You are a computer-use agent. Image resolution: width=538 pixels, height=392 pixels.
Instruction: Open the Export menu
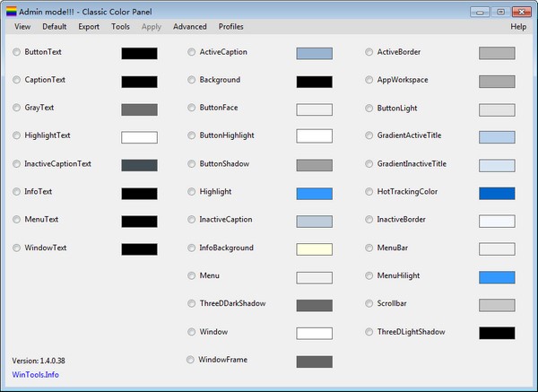pos(89,27)
